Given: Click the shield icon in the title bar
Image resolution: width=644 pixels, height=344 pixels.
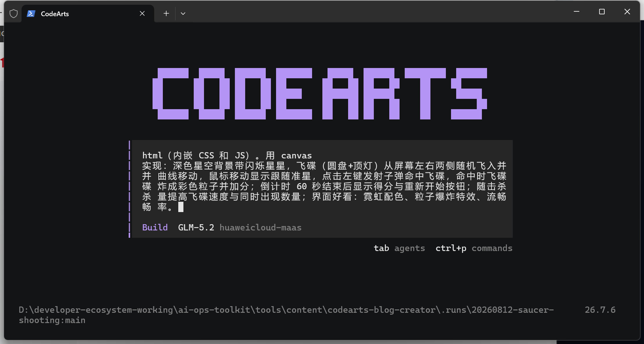Looking at the screenshot, I should [13, 13].
